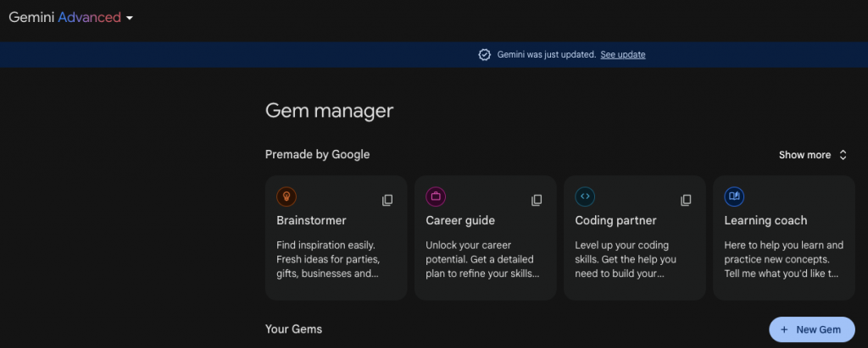Open the Career guide card title

tap(460, 220)
